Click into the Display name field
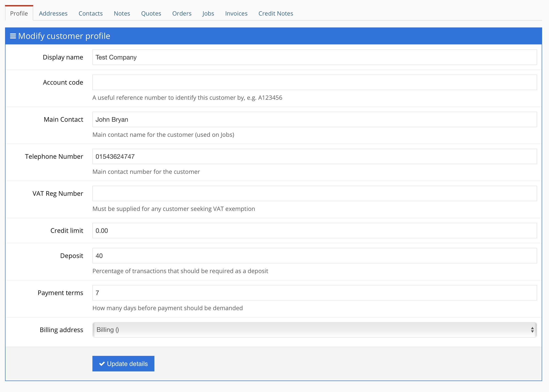 [x=314, y=57]
